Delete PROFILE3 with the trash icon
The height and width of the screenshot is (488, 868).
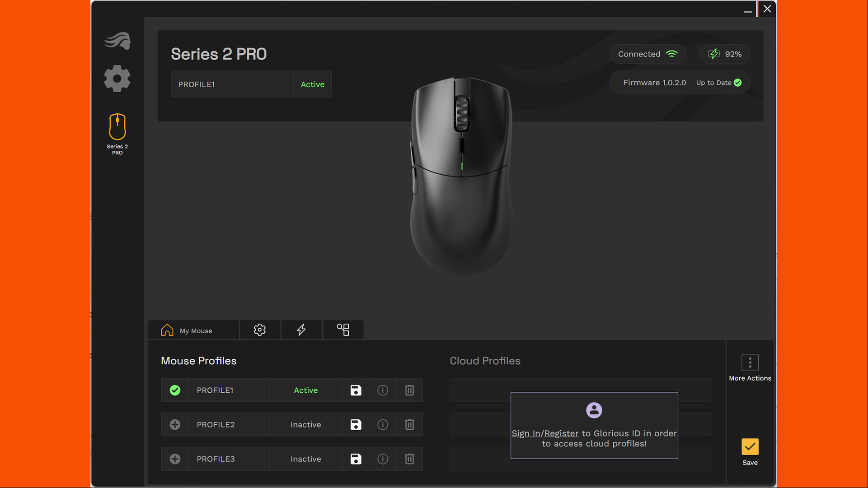tap(409, 459)
